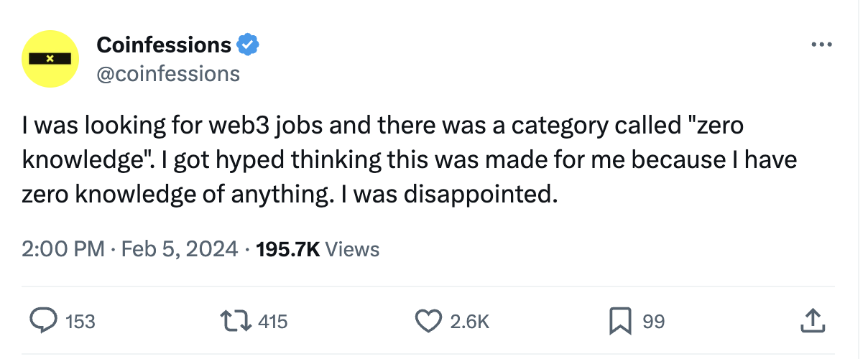868x359 pixels.
Task: Open the three-dot more options menu
Action: click(x=820, y=45)
